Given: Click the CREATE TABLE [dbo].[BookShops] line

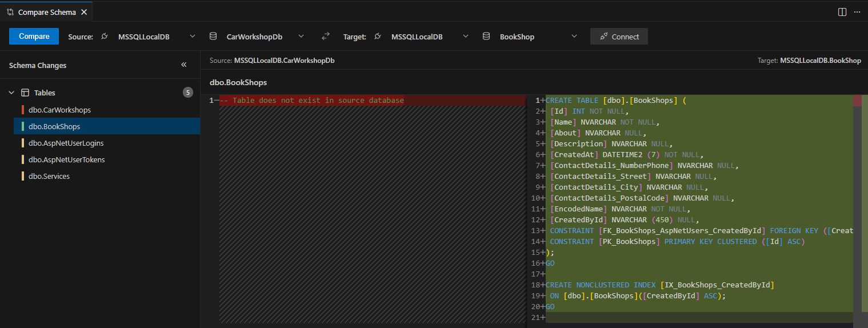Looking at the screenshot, I should pos(616,101).
